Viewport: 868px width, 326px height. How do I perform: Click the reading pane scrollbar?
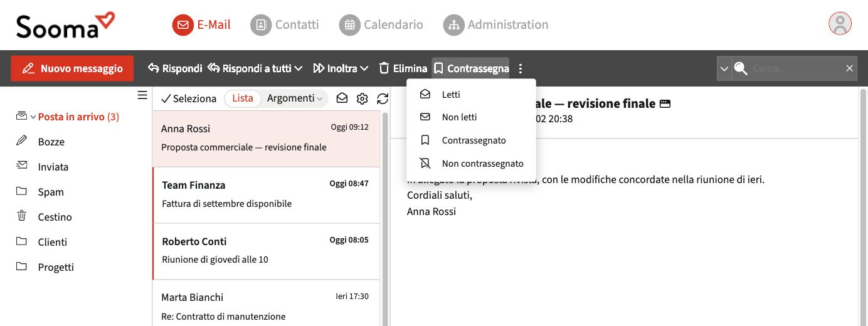coord(863,207)
